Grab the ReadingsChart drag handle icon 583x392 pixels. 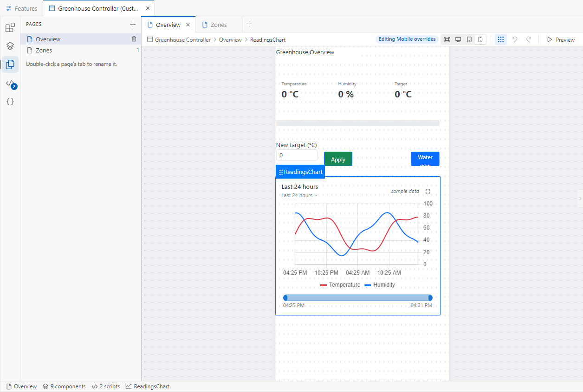281,172
